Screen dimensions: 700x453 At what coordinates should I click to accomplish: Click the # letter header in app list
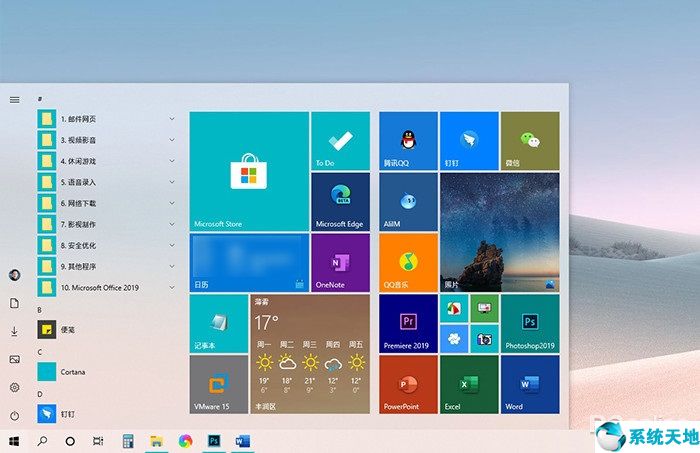40,99
